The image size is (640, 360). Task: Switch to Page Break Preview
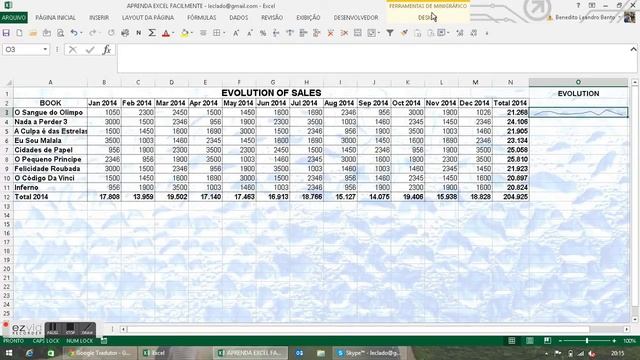(x=547, y=341)
